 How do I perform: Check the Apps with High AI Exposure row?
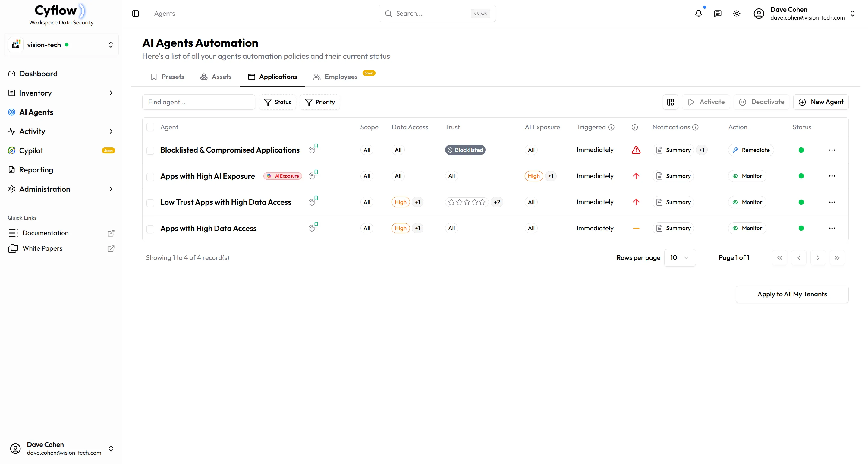coord(151,176)
